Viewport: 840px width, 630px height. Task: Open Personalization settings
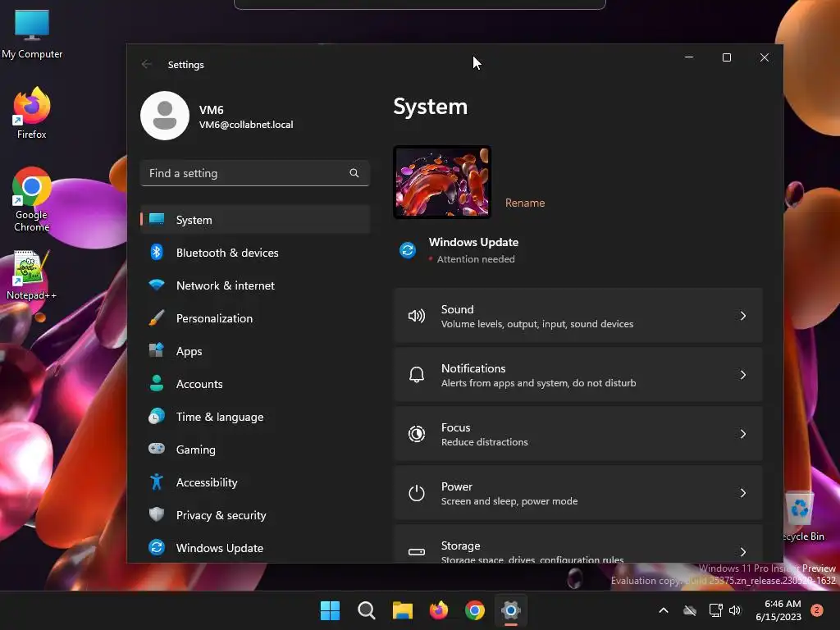(x=255, y=318)
